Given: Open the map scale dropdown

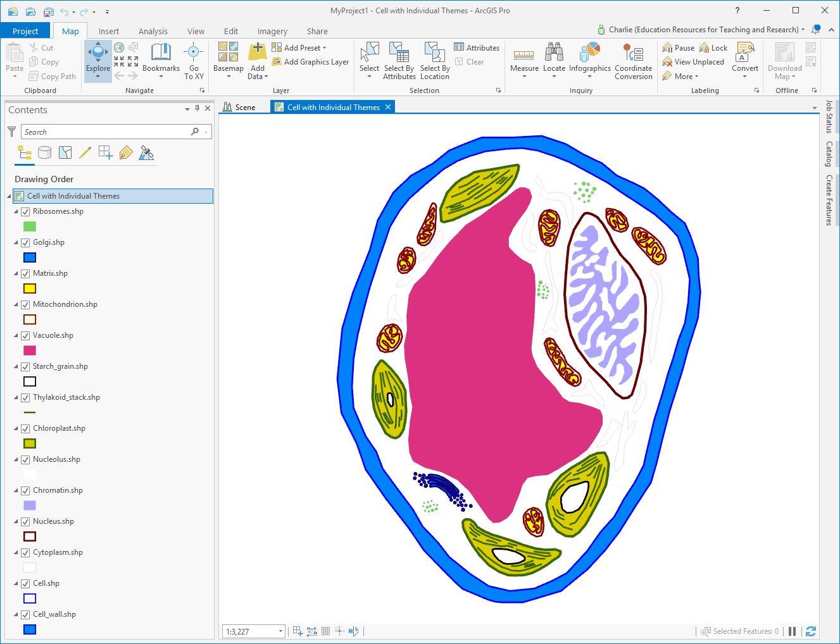Looking at the screenshot, I should [280, 631].
